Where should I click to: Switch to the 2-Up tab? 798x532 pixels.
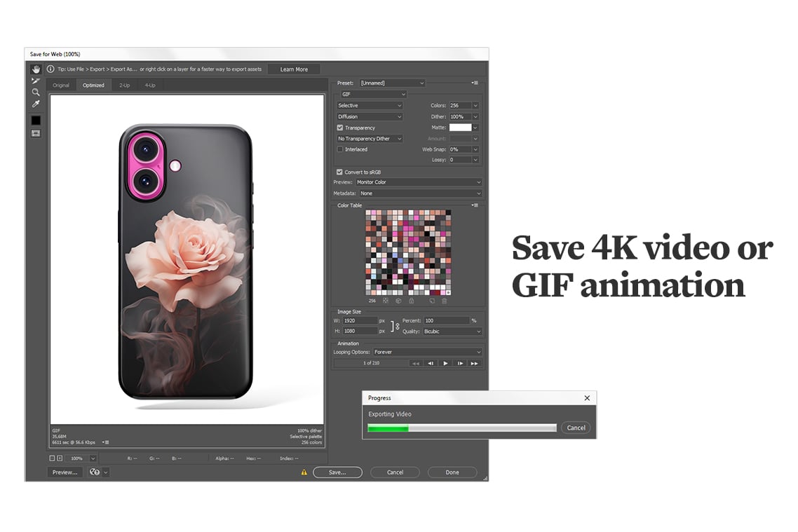pos(124,85)
